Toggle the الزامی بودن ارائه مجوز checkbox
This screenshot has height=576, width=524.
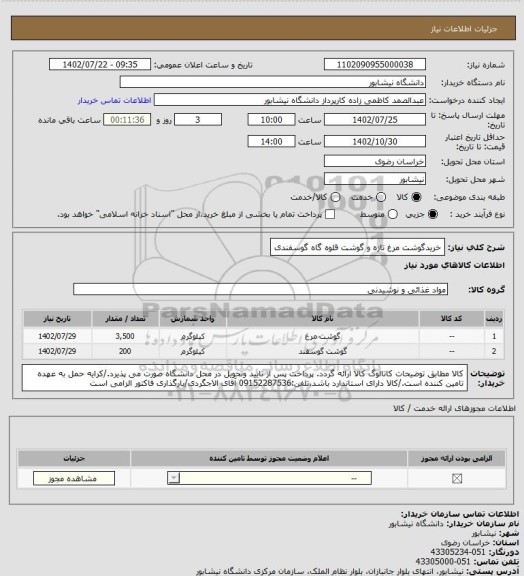(x=457, y=478)
